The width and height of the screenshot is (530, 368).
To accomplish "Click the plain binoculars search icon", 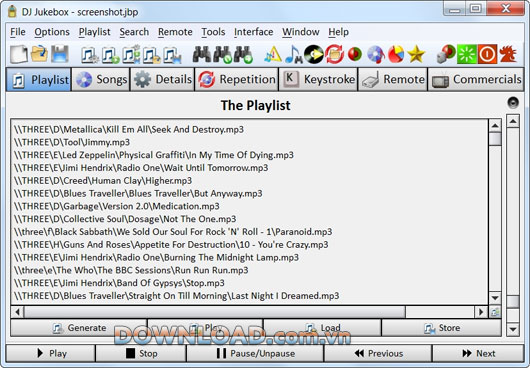I will tap(202, 54).
